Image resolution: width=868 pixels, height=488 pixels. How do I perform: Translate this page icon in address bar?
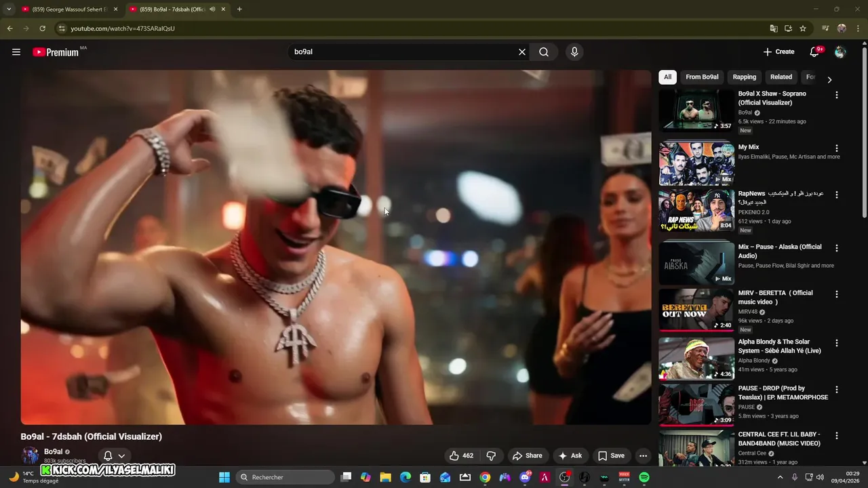(774, 28)
